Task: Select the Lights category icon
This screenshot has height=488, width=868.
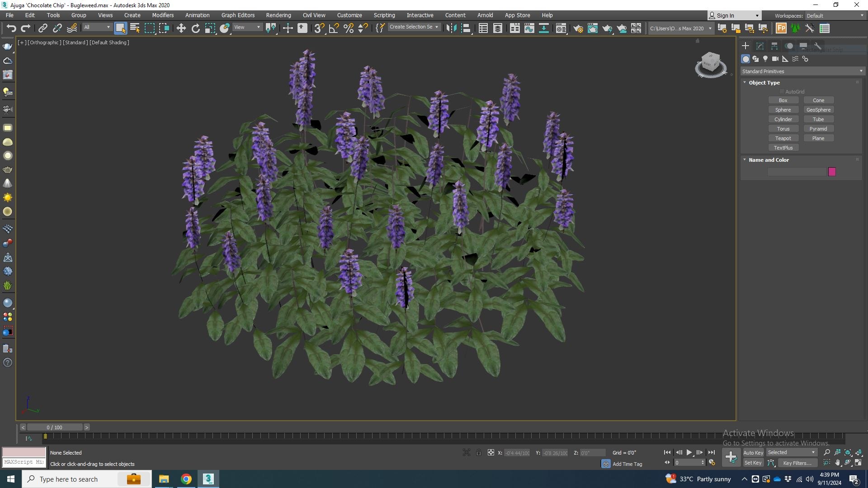Action: click(x=765, y=59)
